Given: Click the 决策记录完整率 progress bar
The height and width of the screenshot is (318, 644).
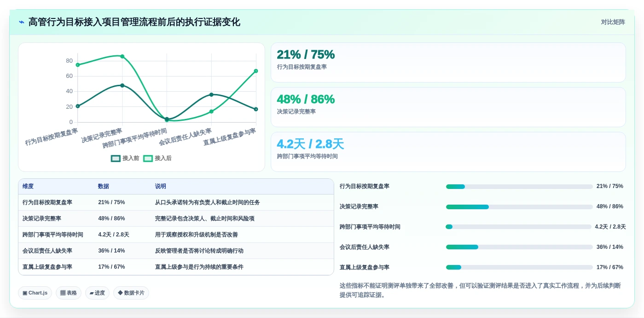Looking at the screenshot, I should [x=519, y=207].
